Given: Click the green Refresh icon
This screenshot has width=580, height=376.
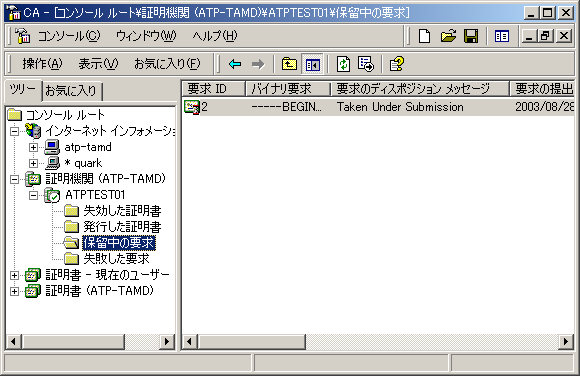Looking at the screenshot, I should [x=343, y=64].
